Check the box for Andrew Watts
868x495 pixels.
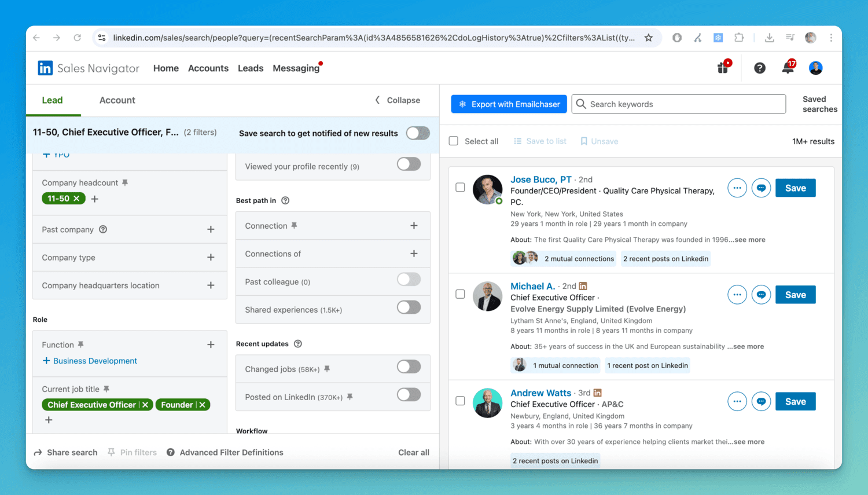coord(460,401)
